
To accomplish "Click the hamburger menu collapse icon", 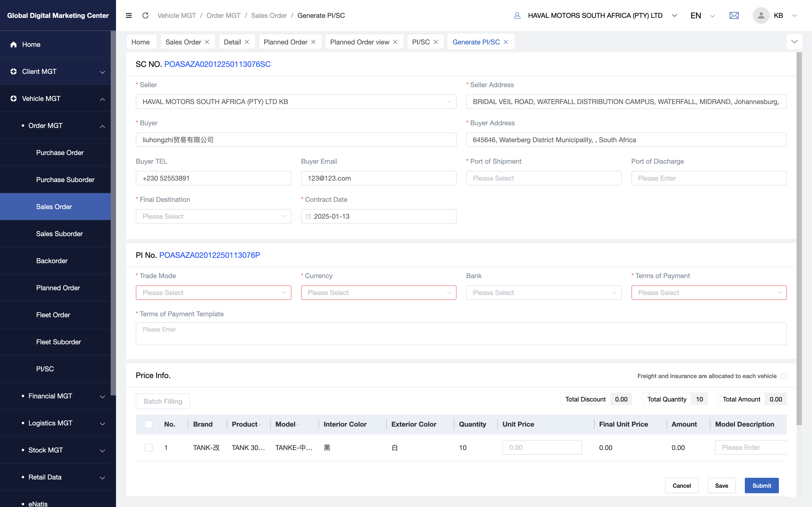I will (x=129, y=15).
